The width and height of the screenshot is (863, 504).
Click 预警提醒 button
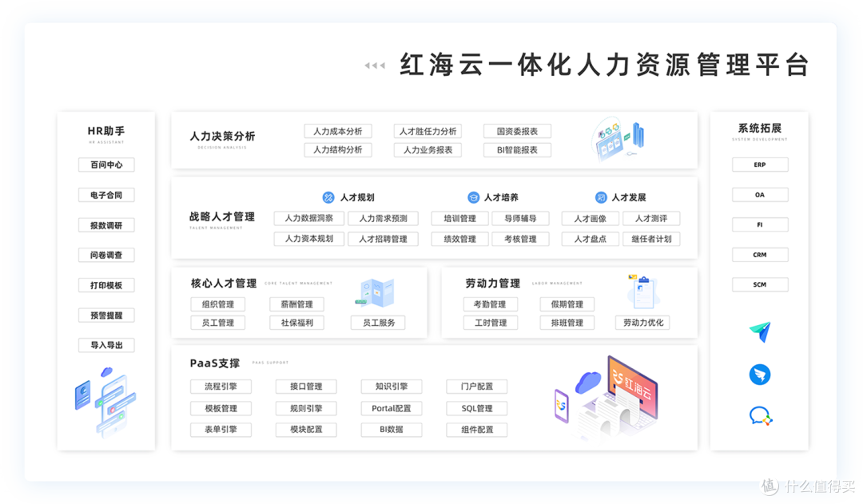(106, 315)
